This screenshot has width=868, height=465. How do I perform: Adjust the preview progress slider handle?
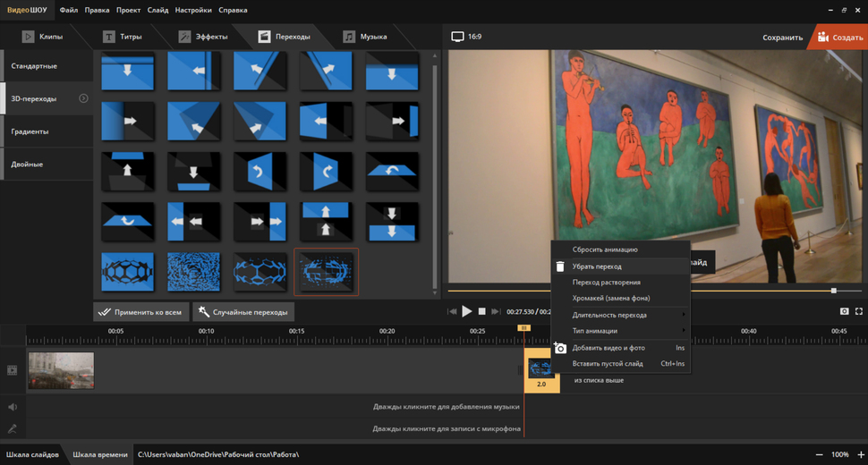tap(834, 291)
